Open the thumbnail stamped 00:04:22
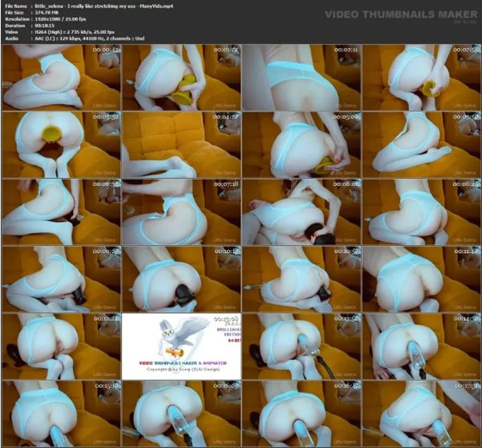This screenshot has width=482, height=448. [x=181, y=144]
